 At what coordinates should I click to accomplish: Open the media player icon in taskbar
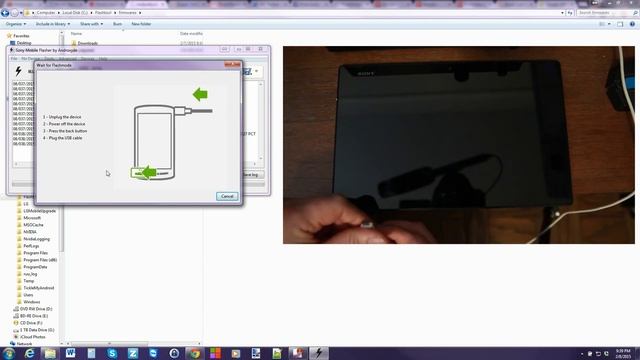236,353
